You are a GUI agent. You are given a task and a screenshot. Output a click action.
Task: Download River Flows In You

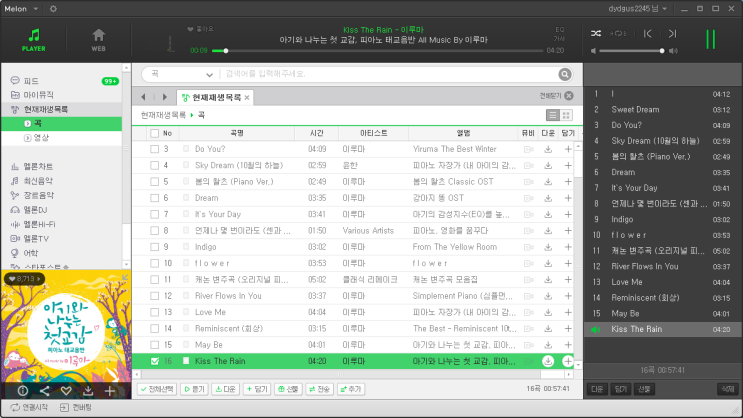point(548,296)
